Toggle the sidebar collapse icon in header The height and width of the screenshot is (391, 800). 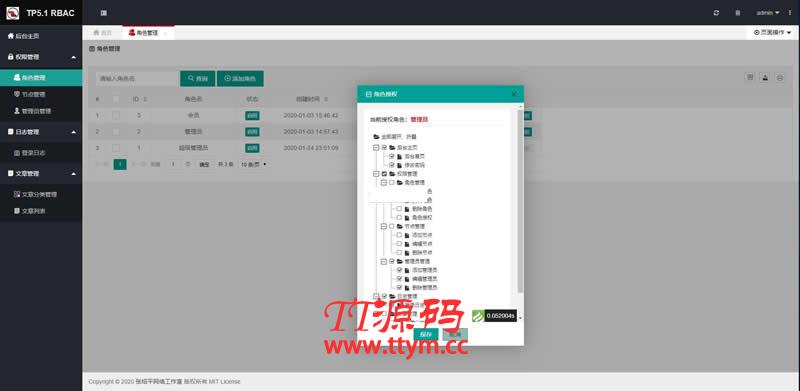point(104,13)
